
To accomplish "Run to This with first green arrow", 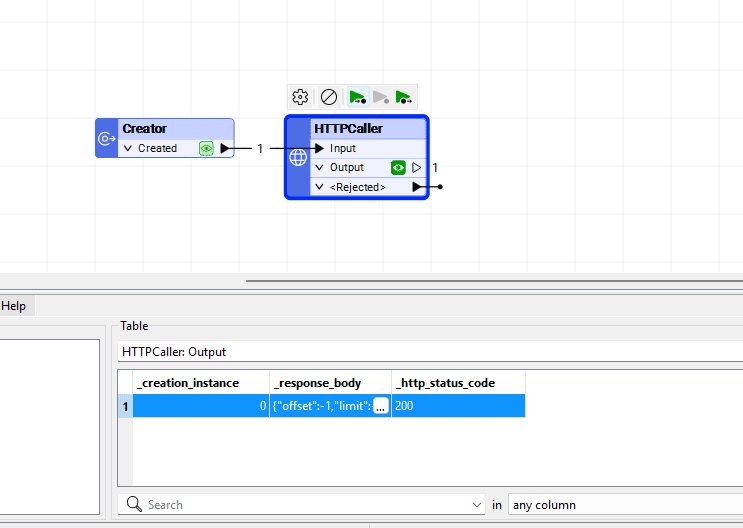I will tap(358, 97).
